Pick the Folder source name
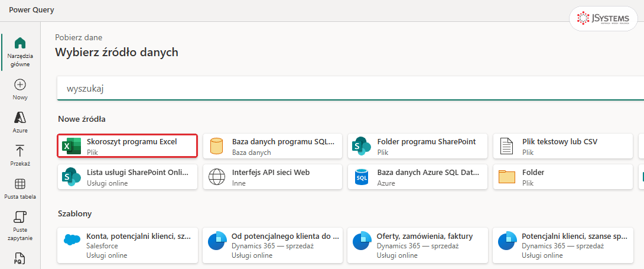Image resolution: width=644 pixels, height=269 pixels. pyautogui.click(x=533, y=173)
